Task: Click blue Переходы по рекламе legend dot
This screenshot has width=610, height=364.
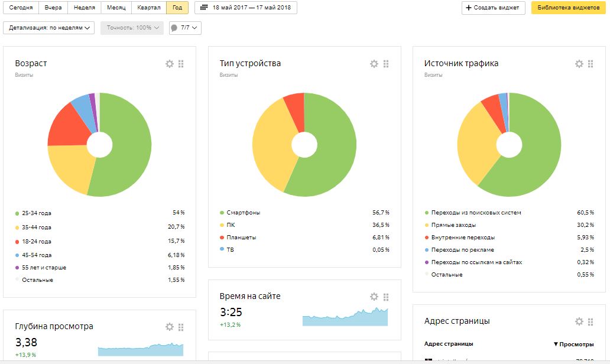Action: [427, 250]
